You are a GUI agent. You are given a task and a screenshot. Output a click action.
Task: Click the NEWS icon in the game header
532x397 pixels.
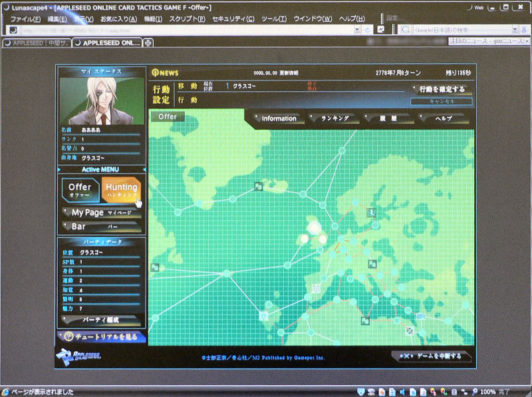tap(156, 72)
